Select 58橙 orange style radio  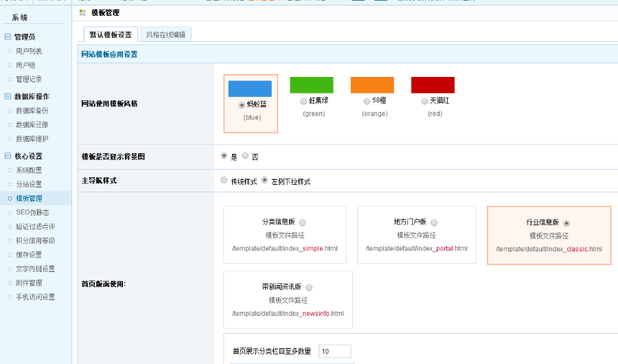coord(367,102)
